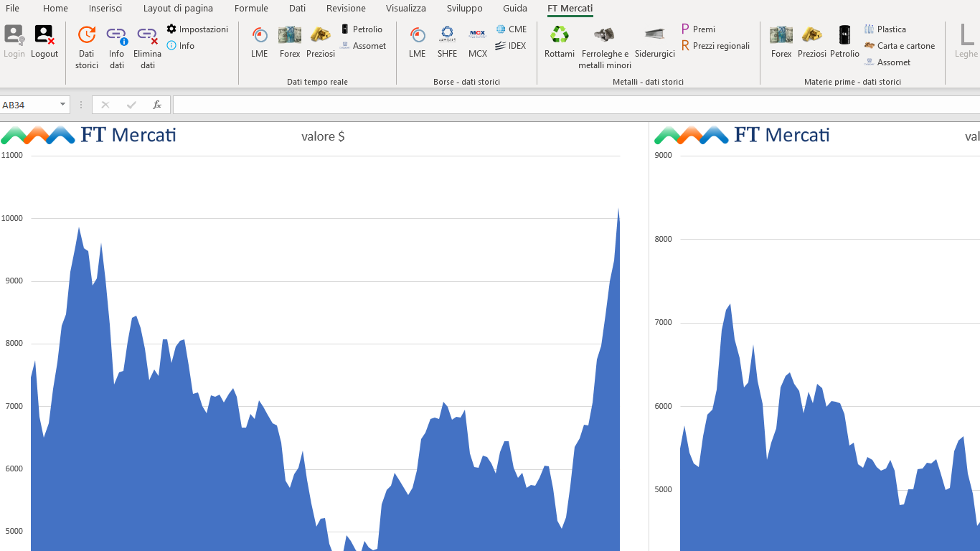The image size is (980, 551).
Task: Click the Name Box showing AB34
Action: pos(29,105)
